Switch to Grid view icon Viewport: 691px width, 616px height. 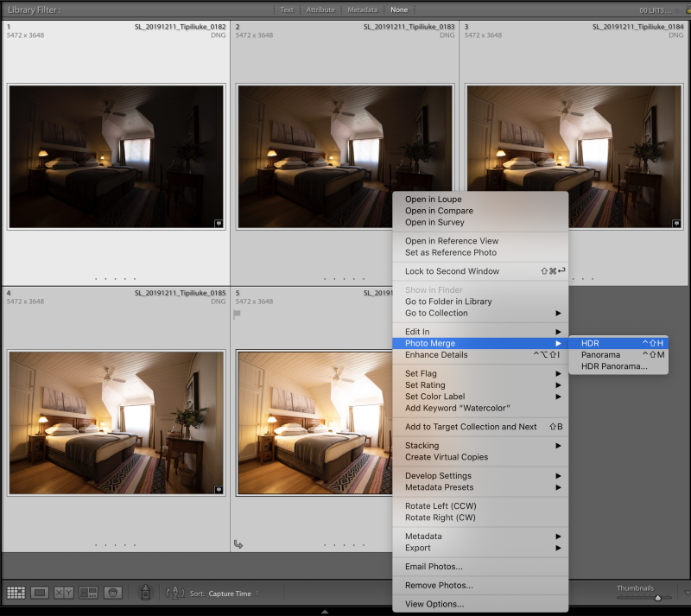[x=16, y=593]
